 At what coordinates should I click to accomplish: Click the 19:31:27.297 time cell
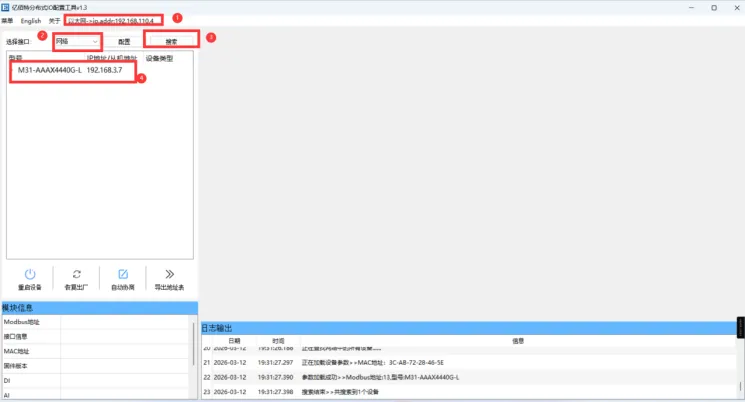point(276,363)
